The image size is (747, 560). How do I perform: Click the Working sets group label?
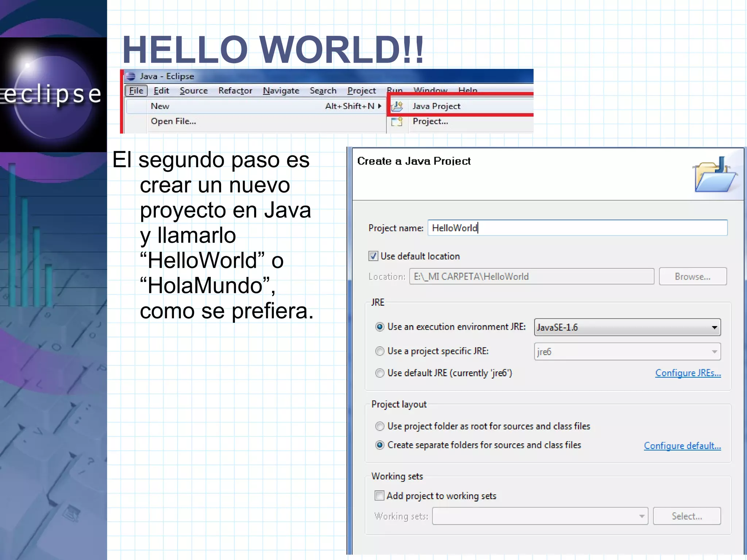397,476
